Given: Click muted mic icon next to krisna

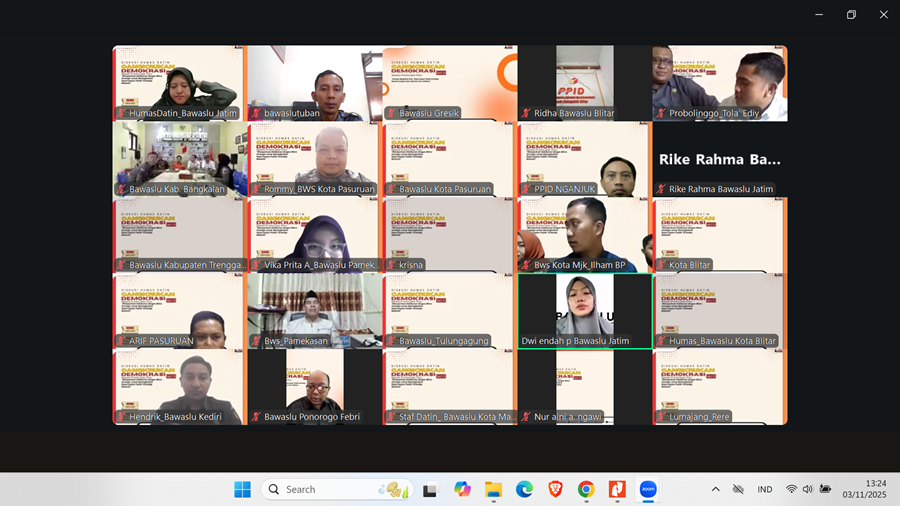Looking at the screenshot, I should pyautogui.click(x=391, y=264).
